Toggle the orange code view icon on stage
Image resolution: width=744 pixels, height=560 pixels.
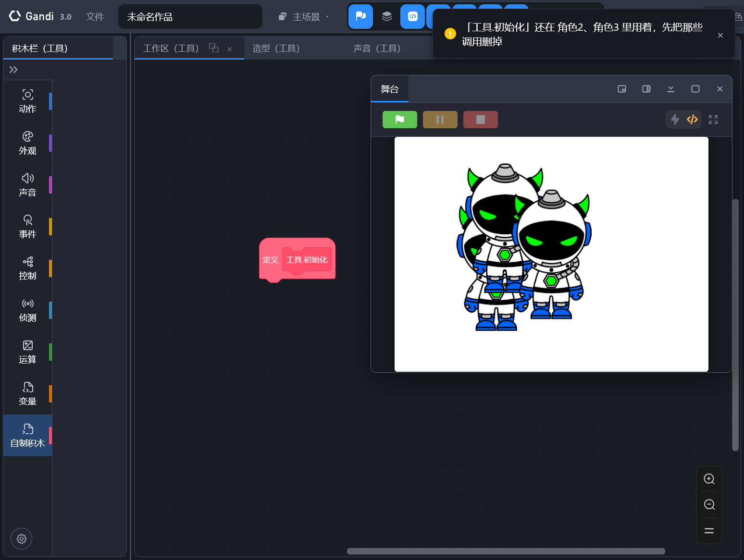(x=692, y=120)
